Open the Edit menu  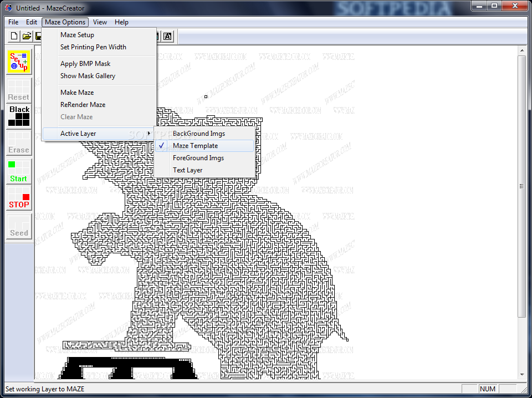[x=31, y=22]
